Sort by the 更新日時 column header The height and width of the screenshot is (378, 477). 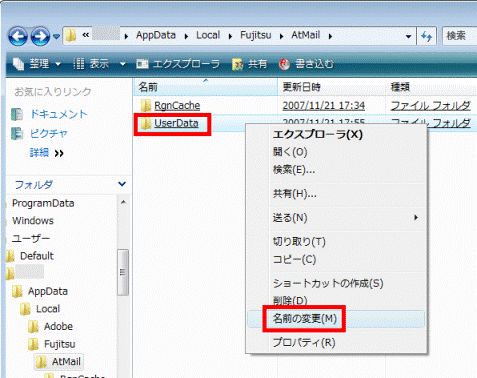(x=331, y=87)
